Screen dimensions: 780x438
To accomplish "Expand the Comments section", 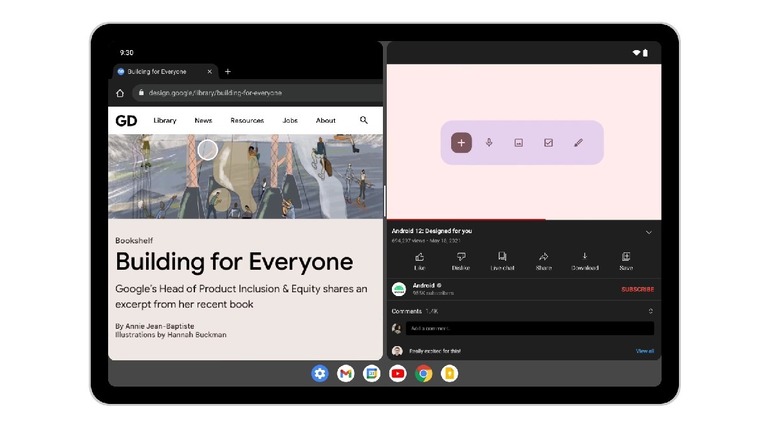I will pos(651,311).
